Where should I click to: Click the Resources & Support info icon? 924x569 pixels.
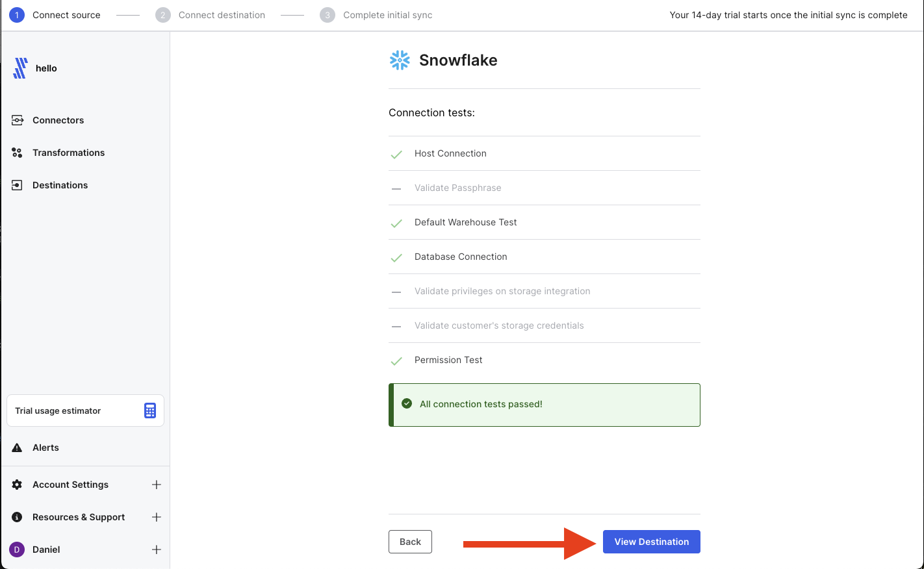pos(18,517)
